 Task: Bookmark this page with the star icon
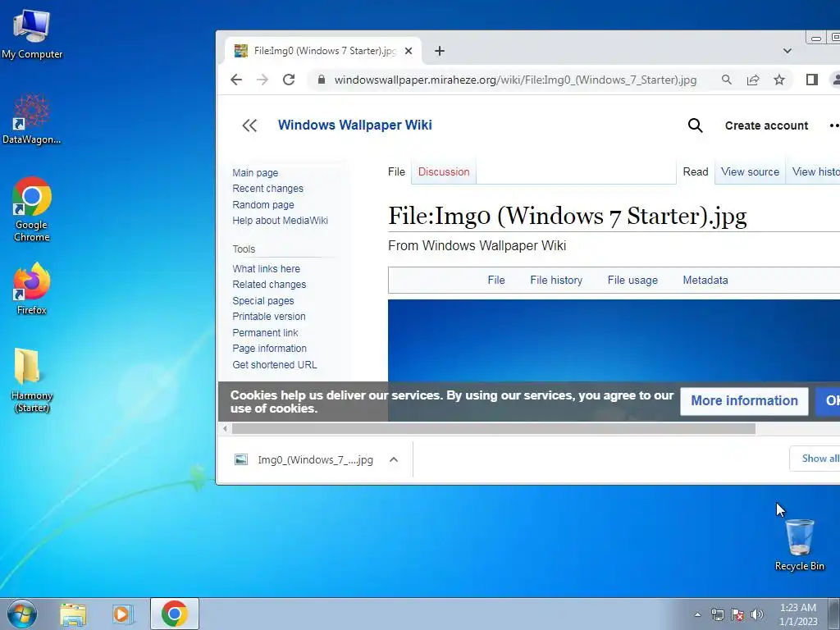(779, 80)
